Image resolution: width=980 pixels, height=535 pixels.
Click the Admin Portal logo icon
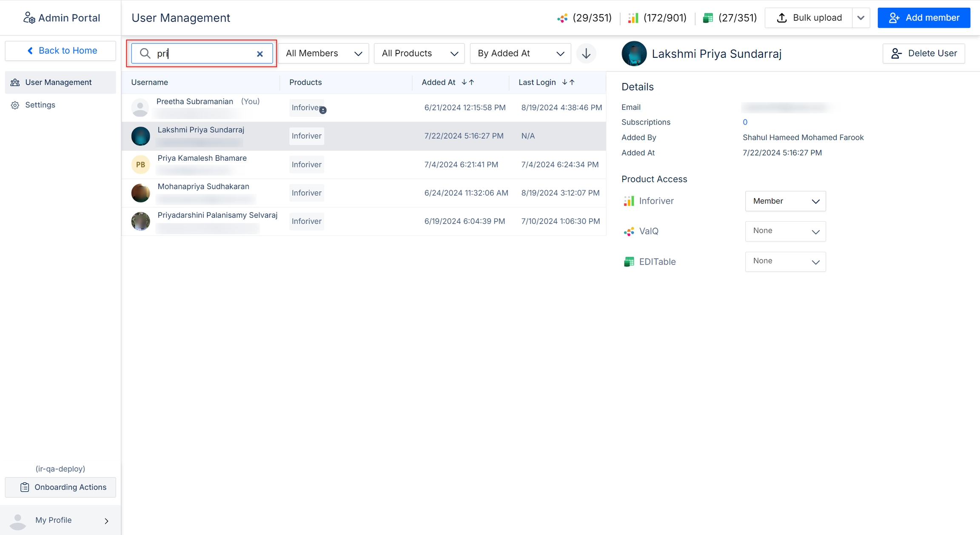click(x=29, y=18)
